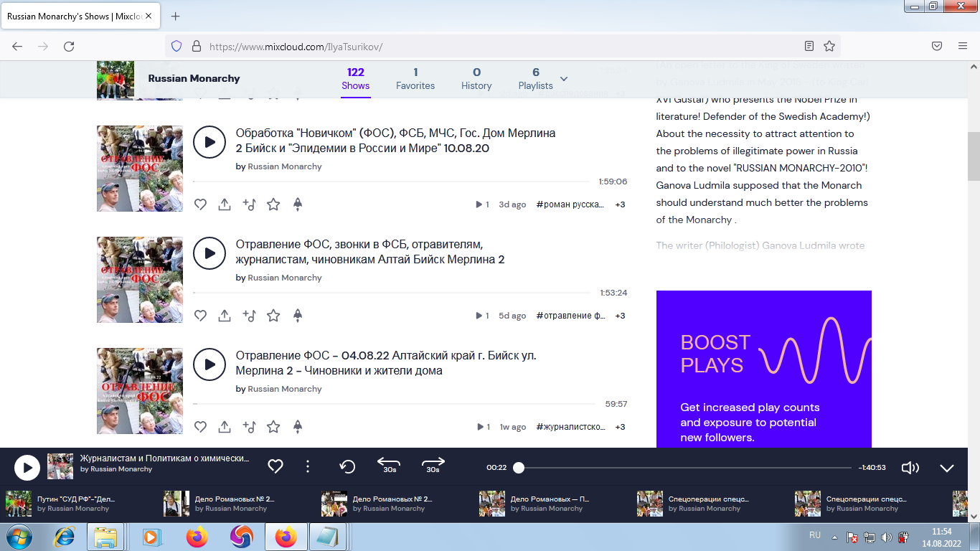This screenshot has width=980, height=551.
Task: Mute the player volume speaker icon
Action: (x=910, y=468)
